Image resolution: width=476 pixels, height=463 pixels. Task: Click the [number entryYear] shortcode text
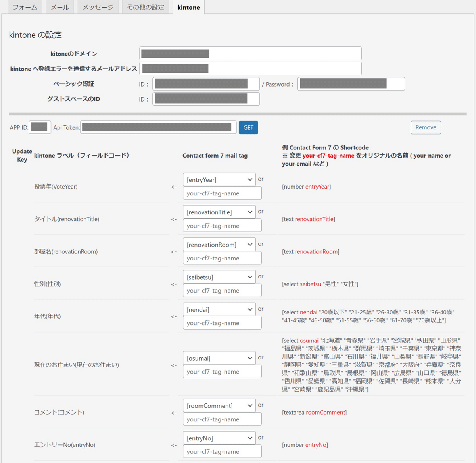point(307,187)
